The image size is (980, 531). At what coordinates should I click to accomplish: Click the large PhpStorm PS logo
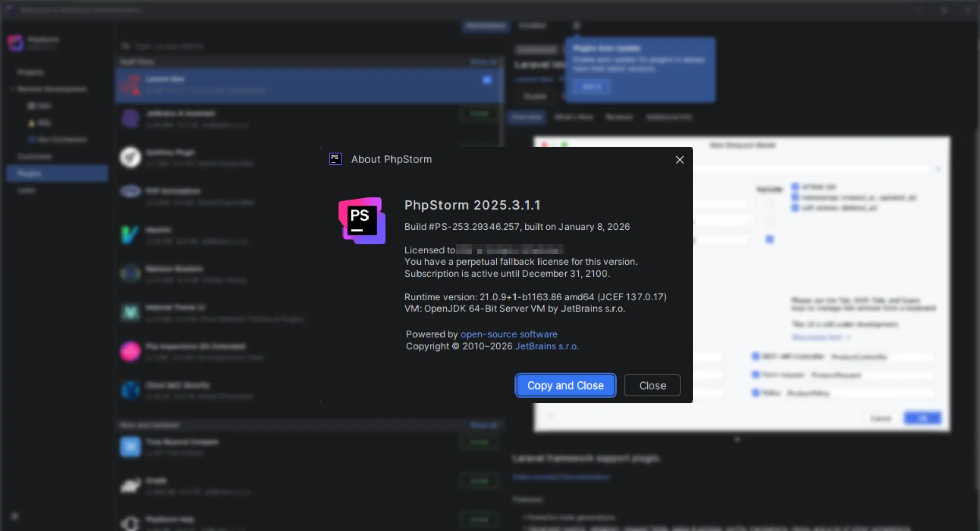pyautogui.click(x=362, y=221)
